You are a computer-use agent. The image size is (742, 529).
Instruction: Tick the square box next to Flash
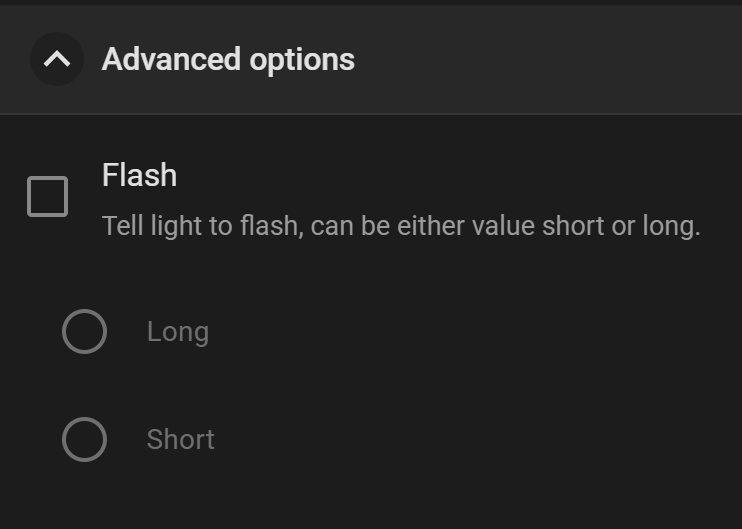point(47,196)
